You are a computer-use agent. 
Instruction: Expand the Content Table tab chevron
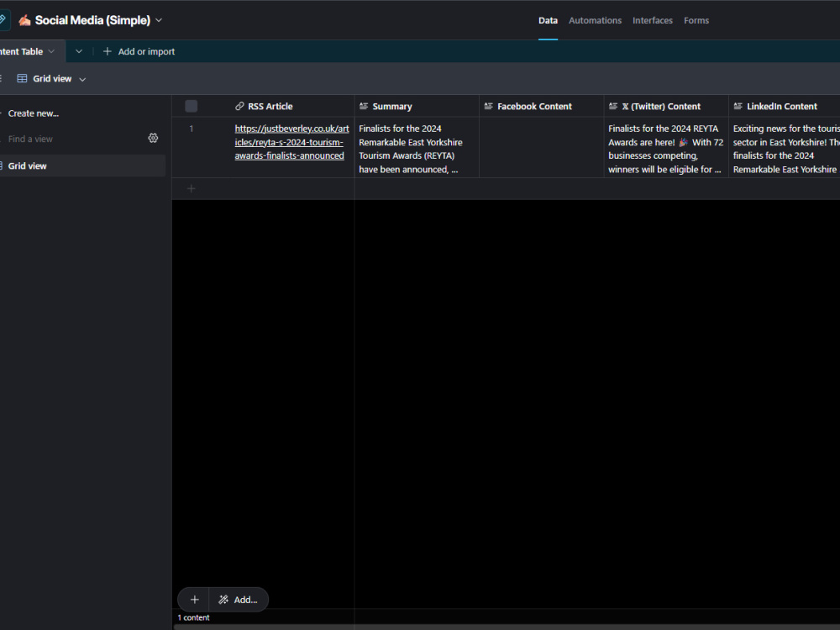pos(51,51)
